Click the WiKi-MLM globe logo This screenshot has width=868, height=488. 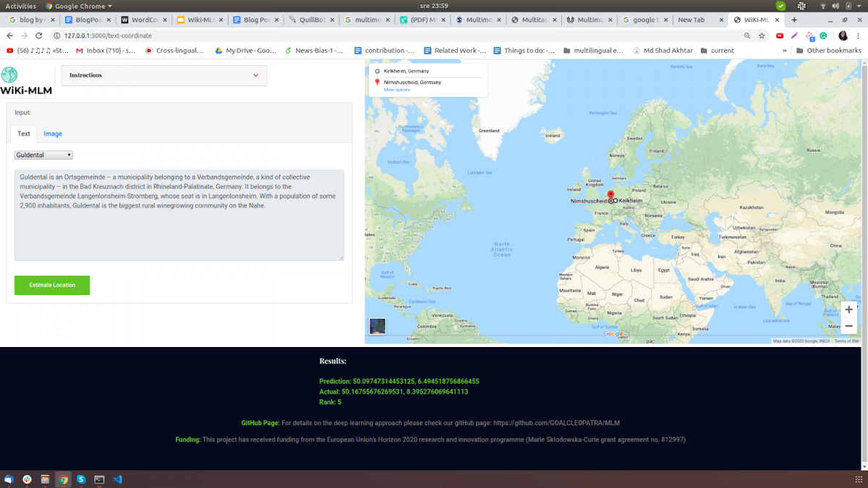click(10, 74)
